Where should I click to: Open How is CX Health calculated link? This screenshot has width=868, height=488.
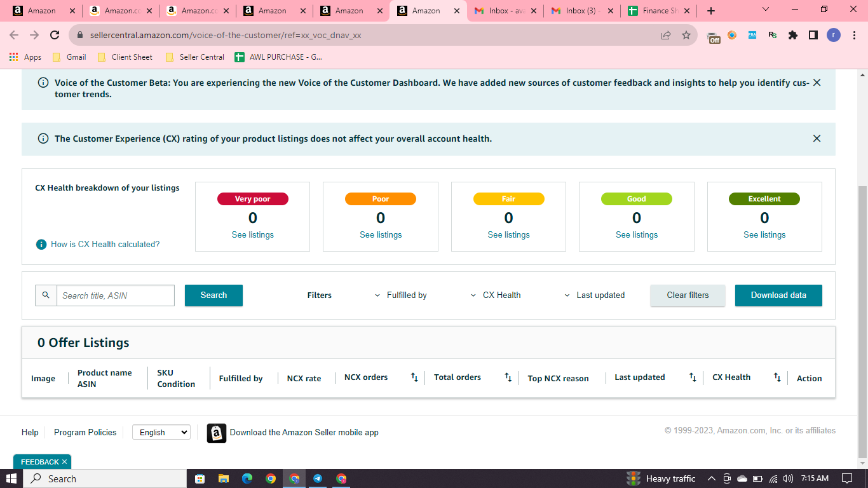point(105,245)
